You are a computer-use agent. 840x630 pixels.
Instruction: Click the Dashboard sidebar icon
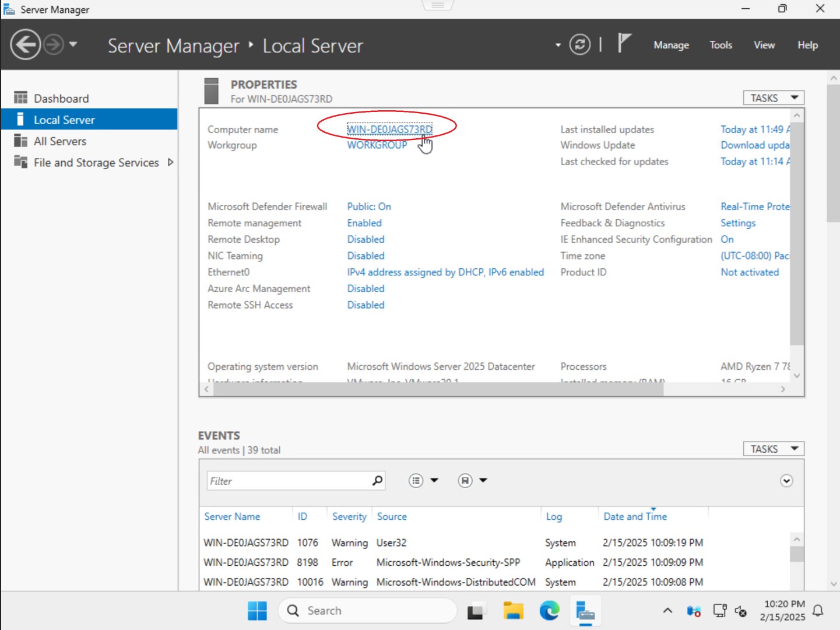[21, 98]
